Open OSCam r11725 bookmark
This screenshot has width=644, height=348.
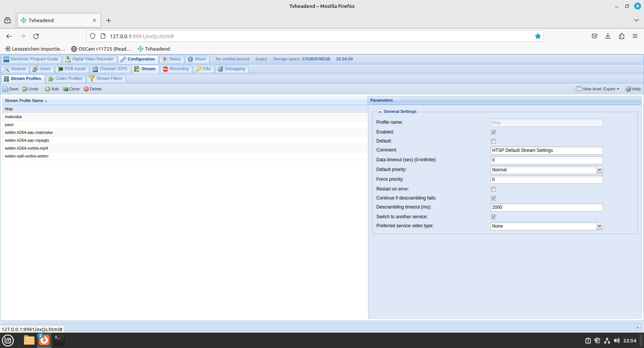(101, 49)
